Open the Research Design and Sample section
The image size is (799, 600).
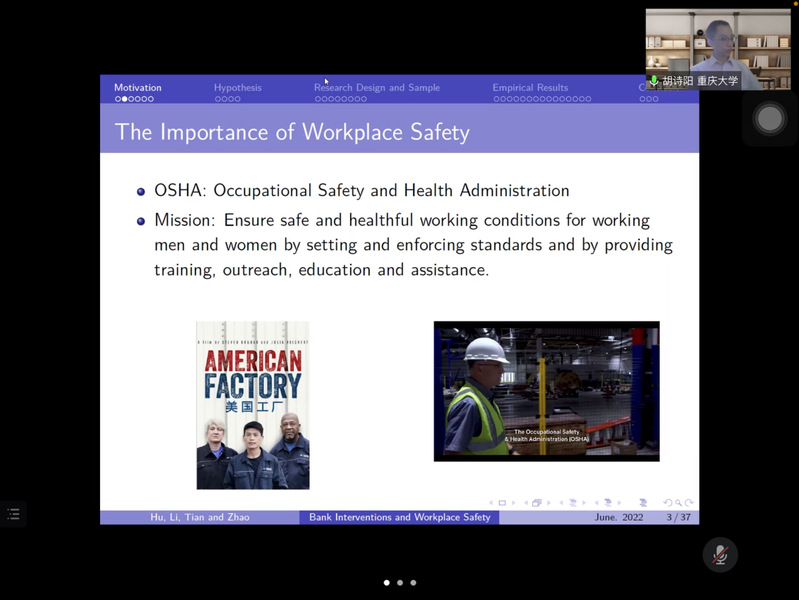(376, 88)
